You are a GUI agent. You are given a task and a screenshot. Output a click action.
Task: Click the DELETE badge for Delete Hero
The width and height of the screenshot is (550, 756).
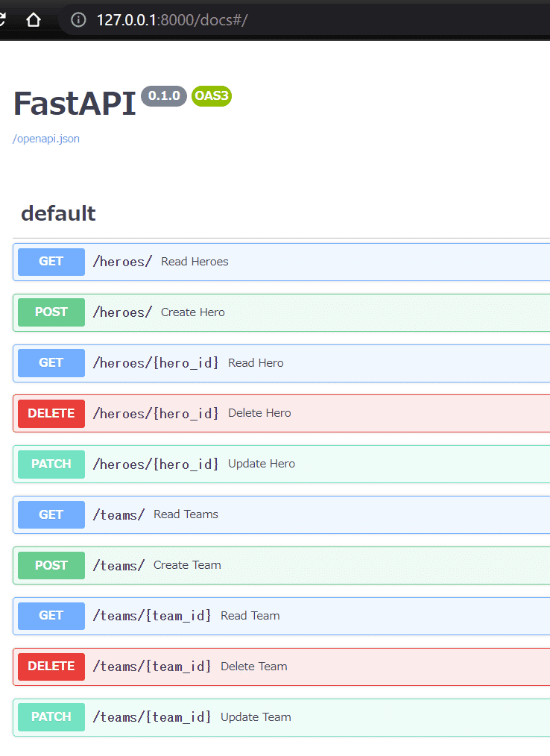point(51,413)
